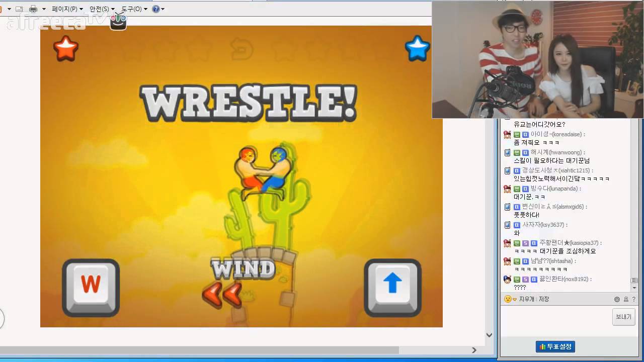Click username 해시계 (hwanwoong) in chat
This screenshot has height=362, width=644.
click(x=557, y=152)
